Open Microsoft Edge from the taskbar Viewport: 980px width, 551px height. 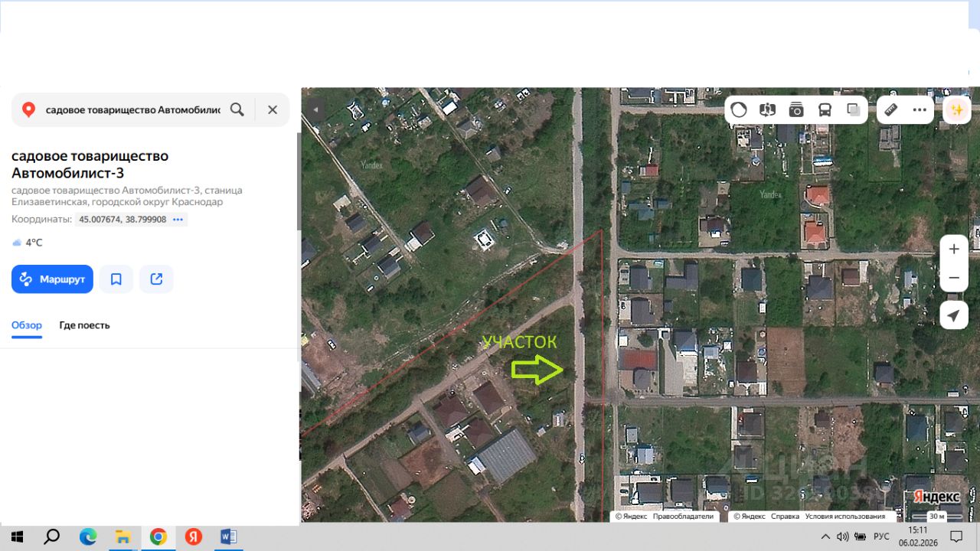(x=88, y=536)
